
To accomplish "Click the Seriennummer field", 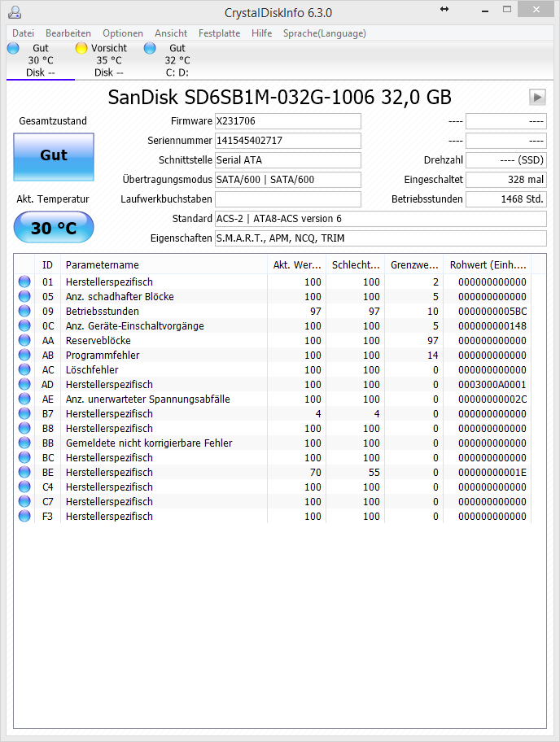I will coord(288,141).
